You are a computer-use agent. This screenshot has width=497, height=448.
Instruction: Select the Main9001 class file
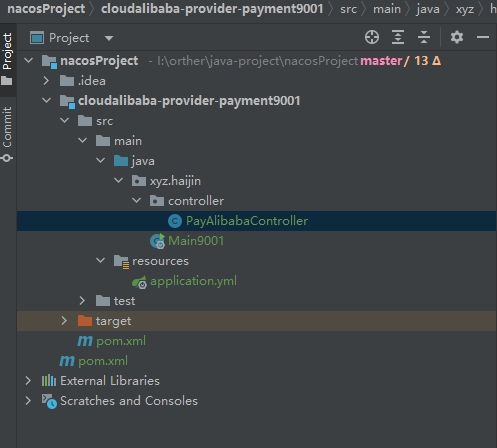coord(196,241)
